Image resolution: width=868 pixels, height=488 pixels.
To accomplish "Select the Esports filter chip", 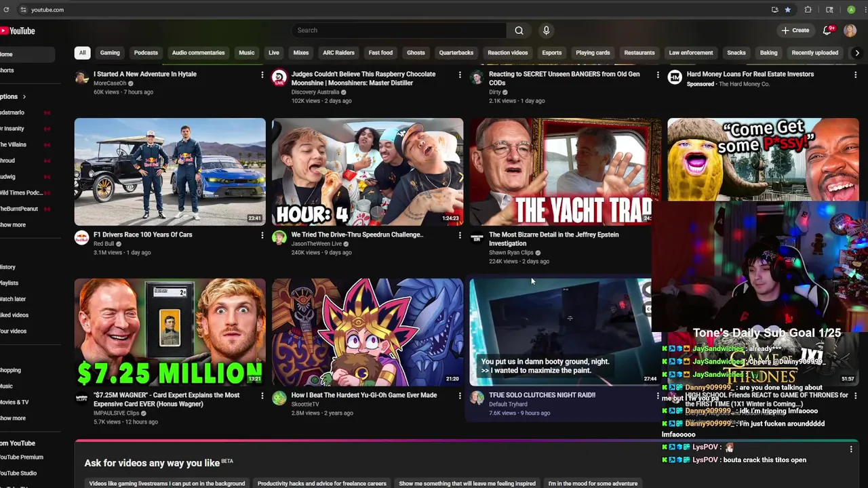I will click(551, 53).
